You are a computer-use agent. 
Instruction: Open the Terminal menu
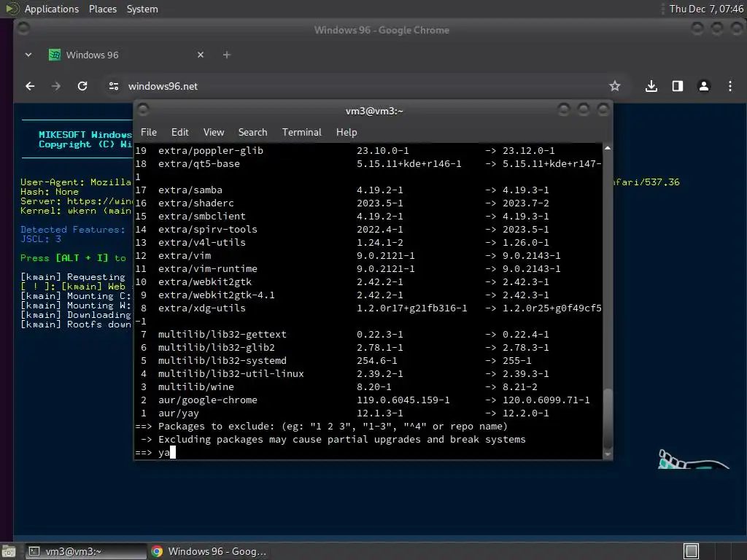click(x=301, y=132)
